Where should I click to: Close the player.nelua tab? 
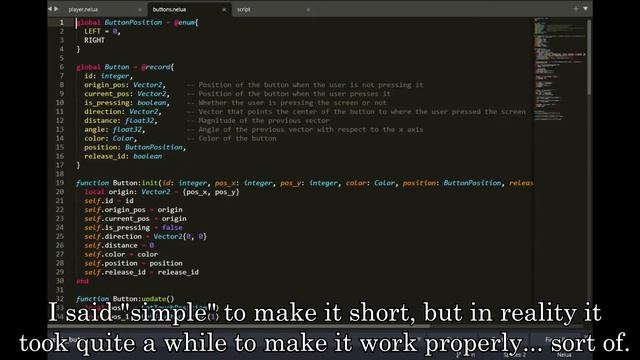[140, 9]
